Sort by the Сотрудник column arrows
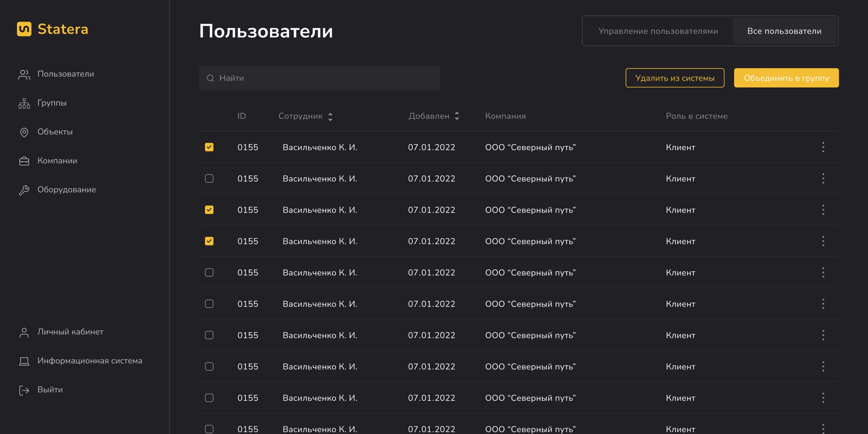Viewport: 868px width, 434px height. (330, 117)
